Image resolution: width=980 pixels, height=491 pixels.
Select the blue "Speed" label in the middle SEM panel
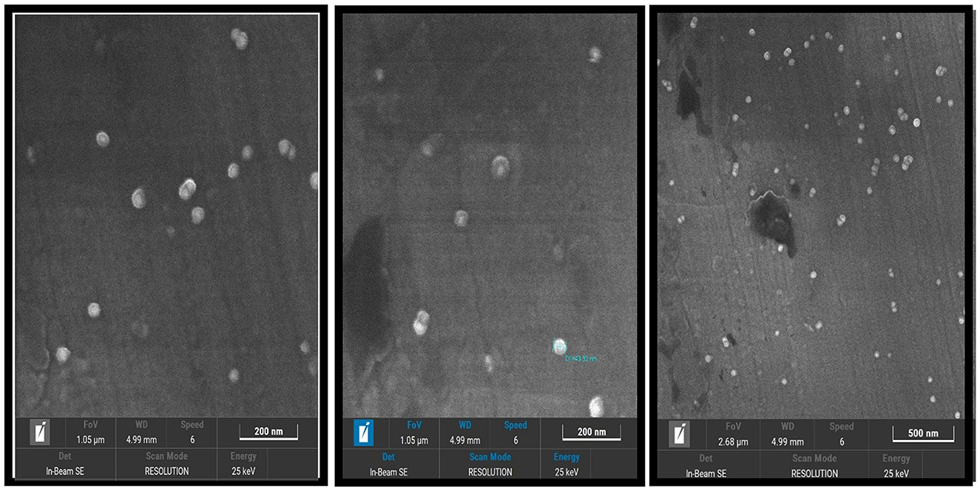point(516,425)
